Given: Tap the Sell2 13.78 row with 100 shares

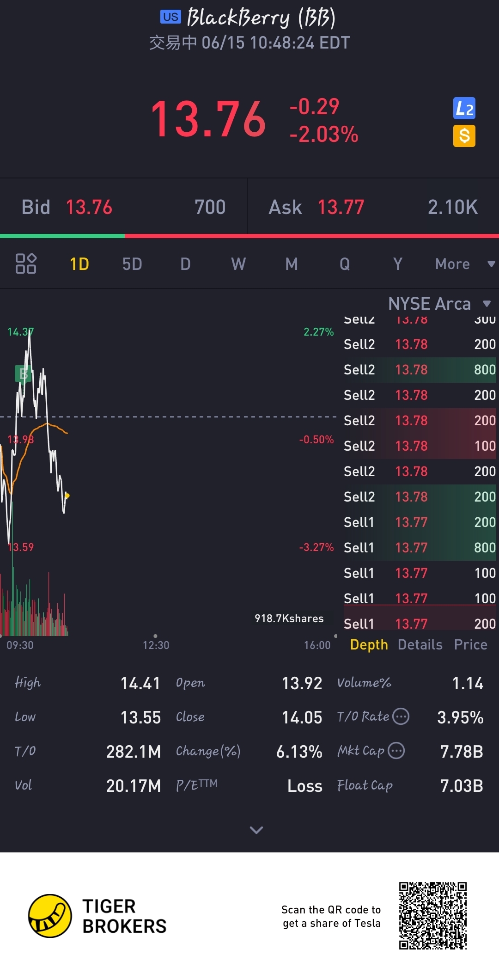Looking at the screenshot, I should click(420, 446).
